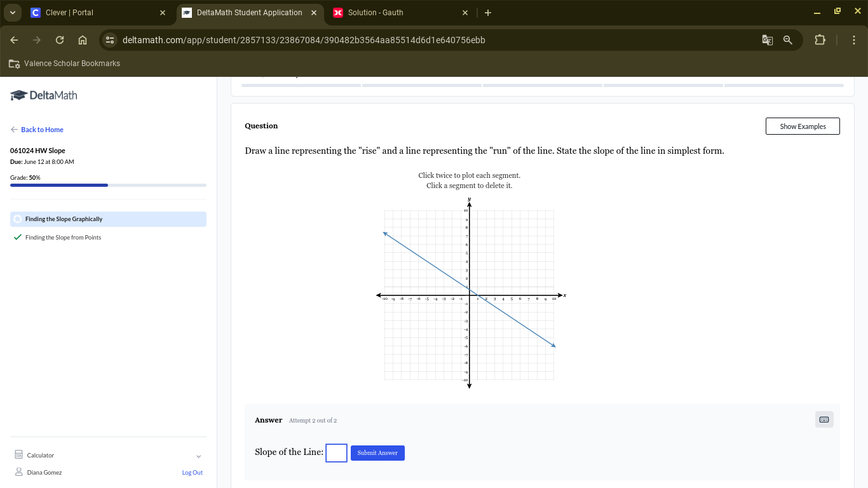Open a new browser tab

click(x=488, y=13)
